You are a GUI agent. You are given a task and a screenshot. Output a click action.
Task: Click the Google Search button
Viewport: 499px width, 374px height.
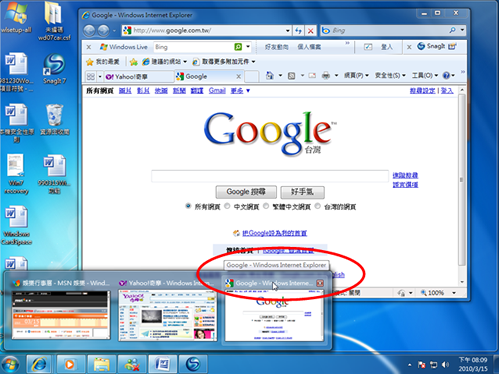point(246,192)
